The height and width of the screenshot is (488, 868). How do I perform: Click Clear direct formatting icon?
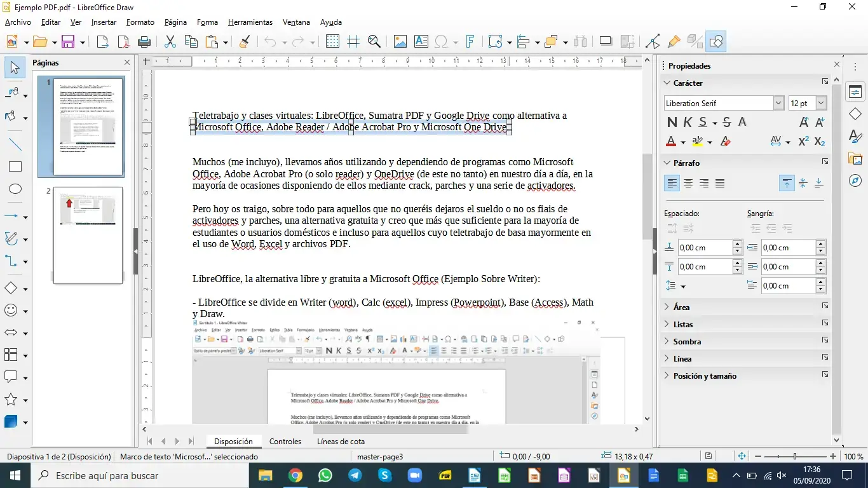[726, 141]
